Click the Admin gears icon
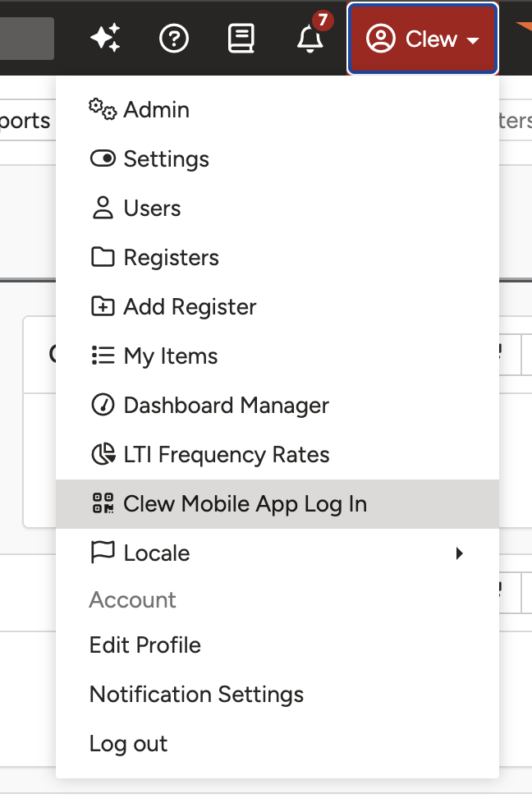 [103, 109]
